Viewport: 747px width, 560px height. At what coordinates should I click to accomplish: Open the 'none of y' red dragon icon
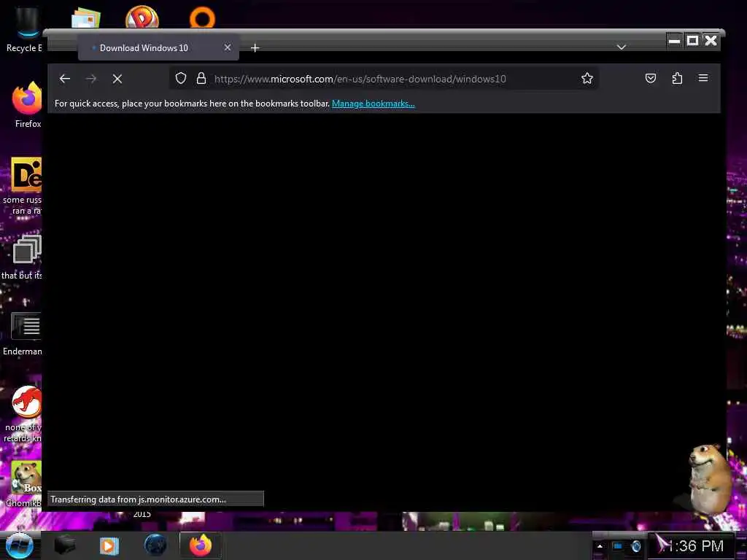(23, 414)
